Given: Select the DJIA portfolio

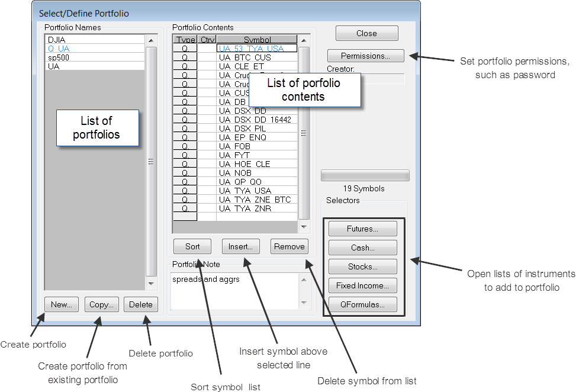Looking at the screenshot, I should pyautogui.click(x=95, y=40).
